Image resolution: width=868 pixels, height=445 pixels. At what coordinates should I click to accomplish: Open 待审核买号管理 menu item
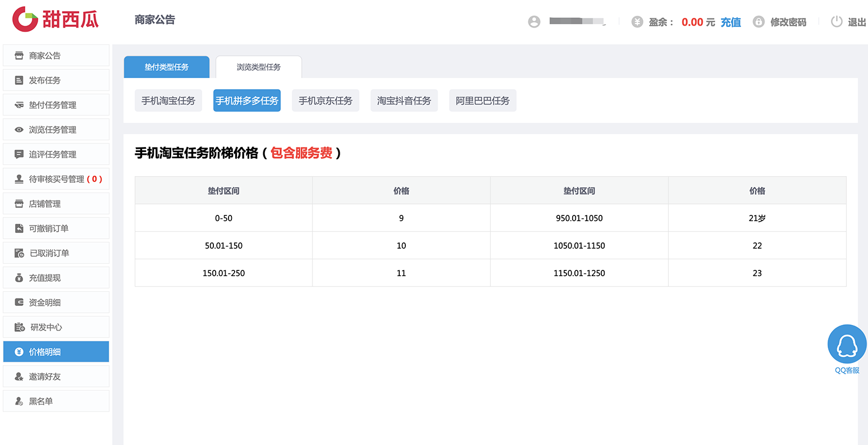[56, 179]
